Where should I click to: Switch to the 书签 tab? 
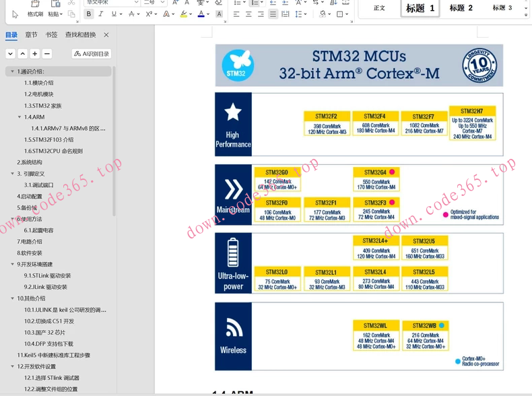tap(51, 35)
